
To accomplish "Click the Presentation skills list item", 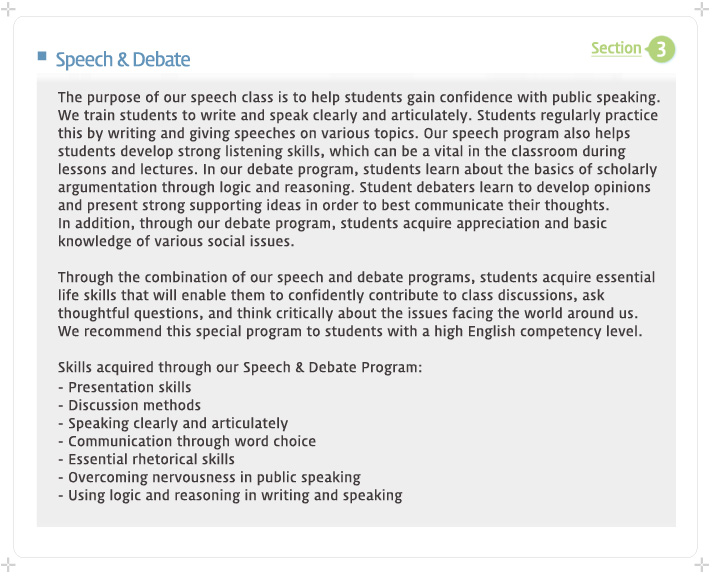I will (125, 387).
